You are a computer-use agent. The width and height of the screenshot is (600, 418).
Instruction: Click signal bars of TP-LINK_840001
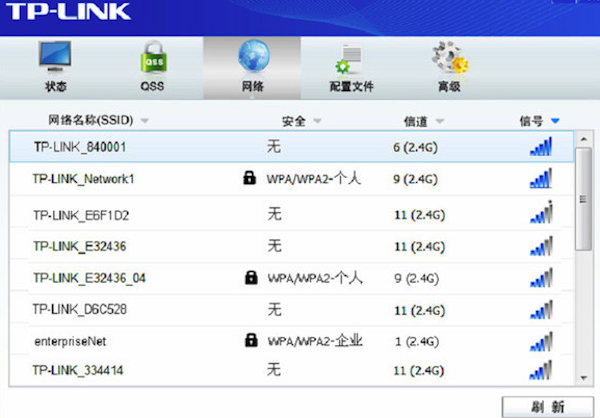(x=541, y=147)
